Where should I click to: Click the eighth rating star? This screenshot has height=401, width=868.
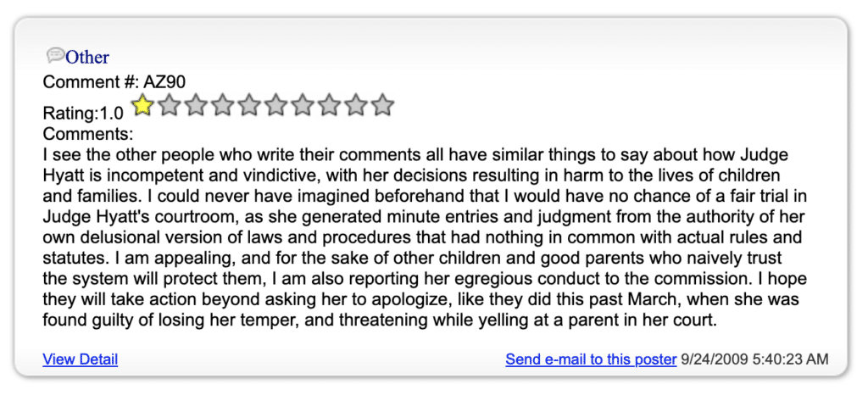click(x=329, y=104)
